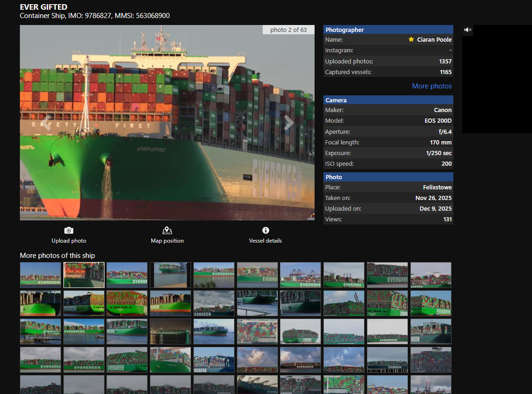Open the thumbnail showing blue port cranes
The width and height of the screenshot is (532, 394).
click(x=300, y=275)
